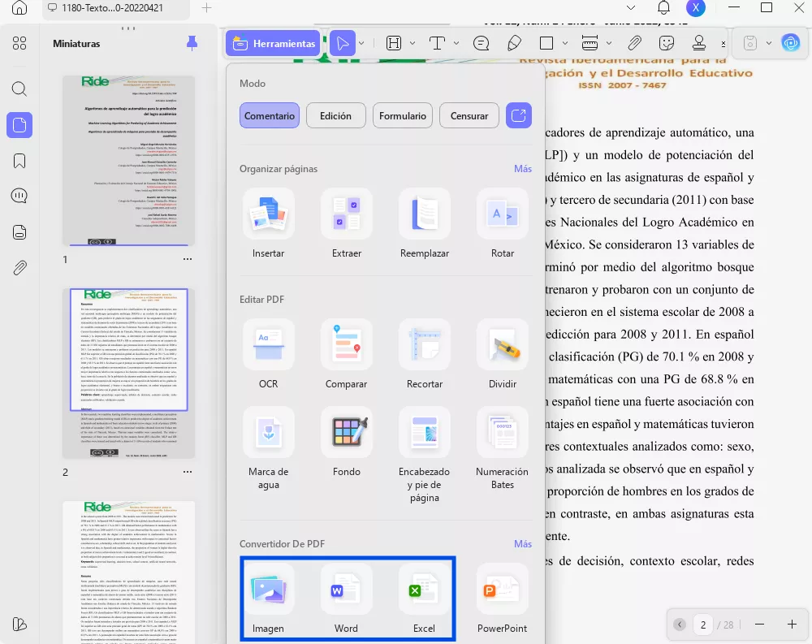Select the measure ruler tool

point(590,44)
